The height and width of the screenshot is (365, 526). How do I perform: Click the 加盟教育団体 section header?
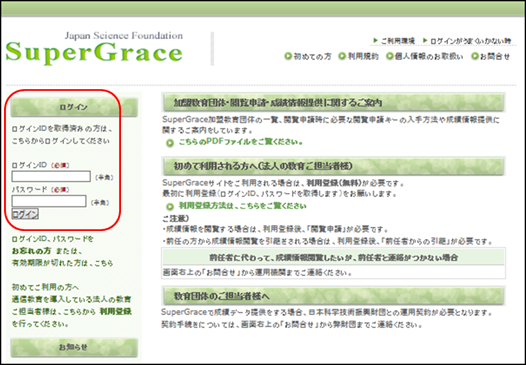[x=333, y=103]
